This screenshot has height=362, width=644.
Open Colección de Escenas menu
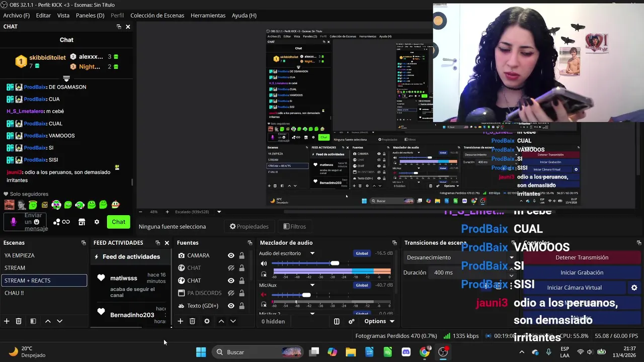[157, 16]
